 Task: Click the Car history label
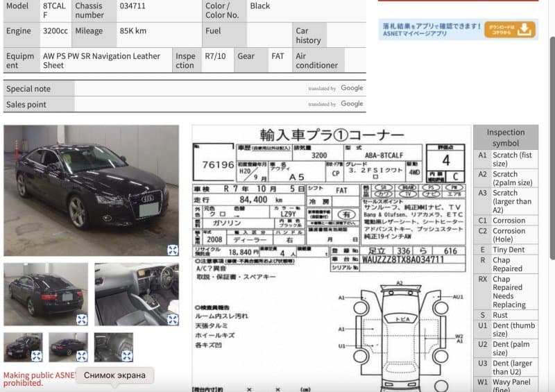[308, 36]
